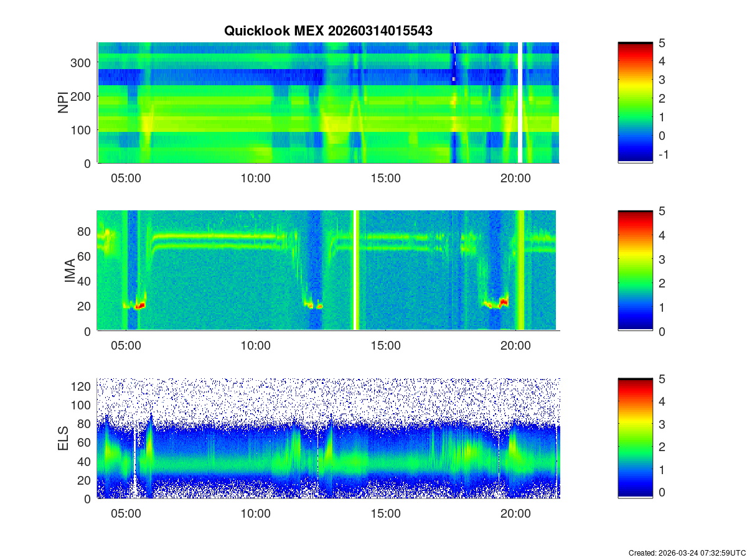Viewport: 747px width, 560px height.
Task: Click the 80 tick on IMA y-axis
Action: [x=85, y=231]
